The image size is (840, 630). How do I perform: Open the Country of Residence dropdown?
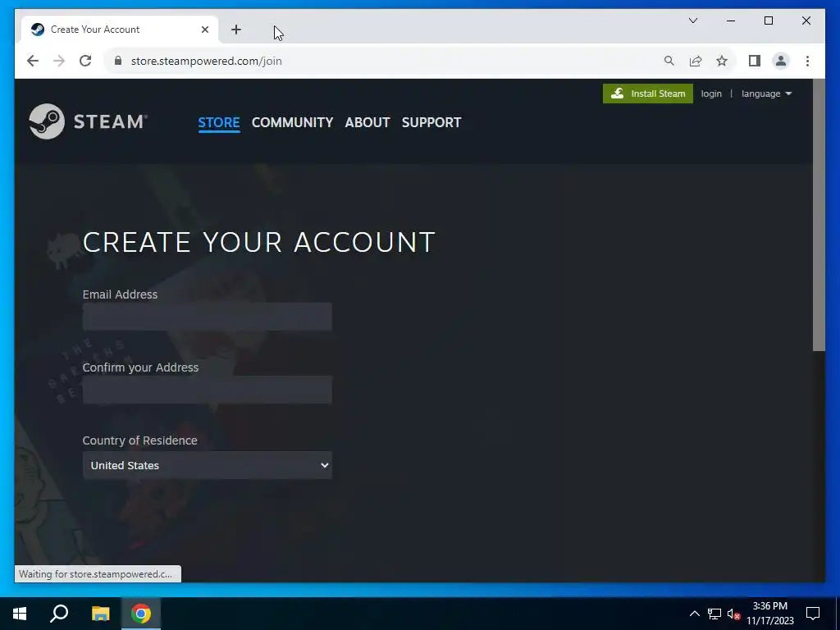(x=208, y=465)
